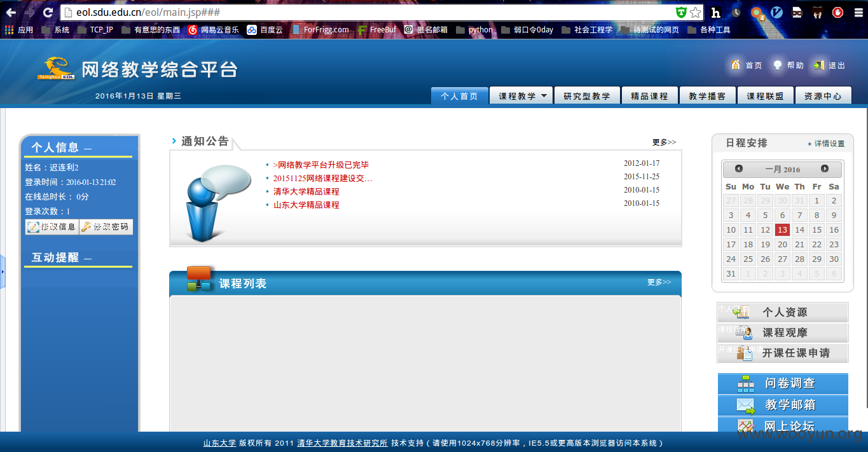Screen dimensions: 868x452
Task: Switch to the 课程联盟 tab
Action: (x=765, y=96)
